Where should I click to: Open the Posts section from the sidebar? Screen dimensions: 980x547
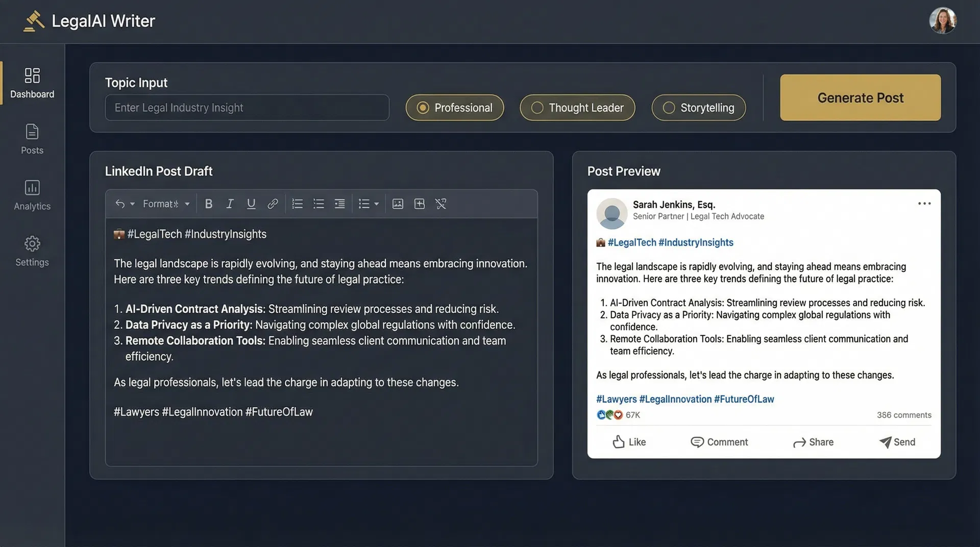coord(32,139)
